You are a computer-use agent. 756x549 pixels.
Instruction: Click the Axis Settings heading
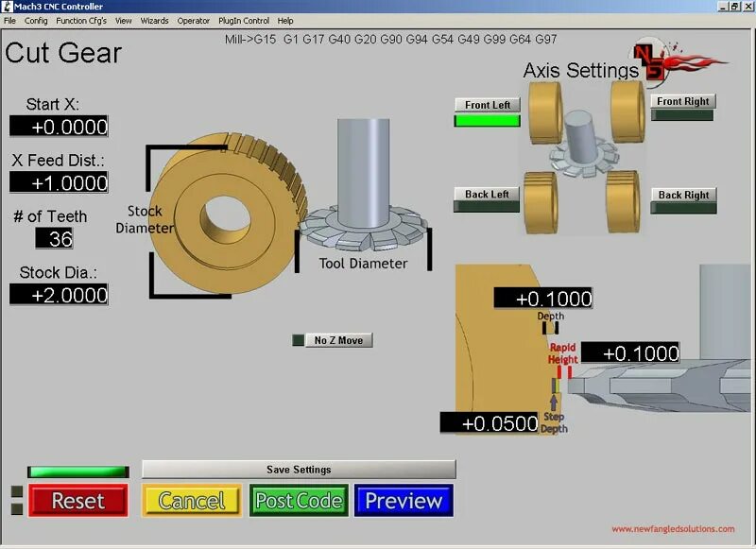pyautogui.click(x=580, y=70)
